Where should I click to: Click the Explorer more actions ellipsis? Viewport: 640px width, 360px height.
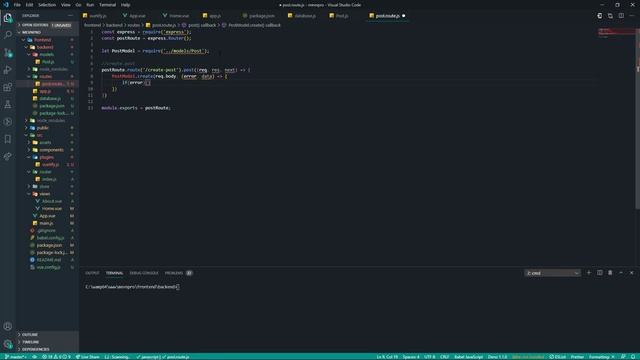tap(71, 16)
